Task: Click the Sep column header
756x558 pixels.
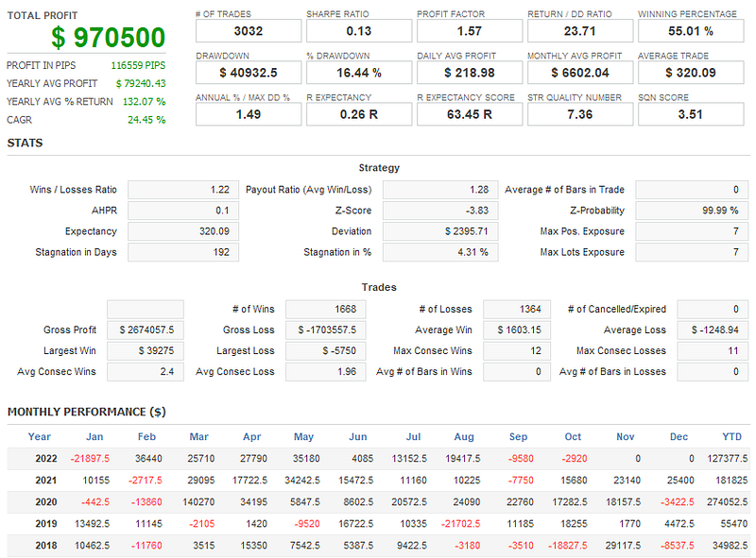Action: (x=518, y=437)
